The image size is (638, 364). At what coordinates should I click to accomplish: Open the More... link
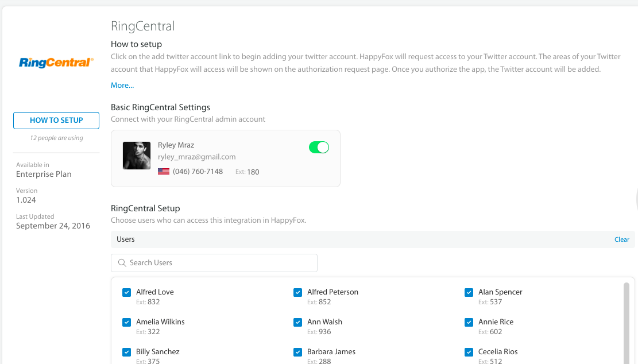[122, 86]
